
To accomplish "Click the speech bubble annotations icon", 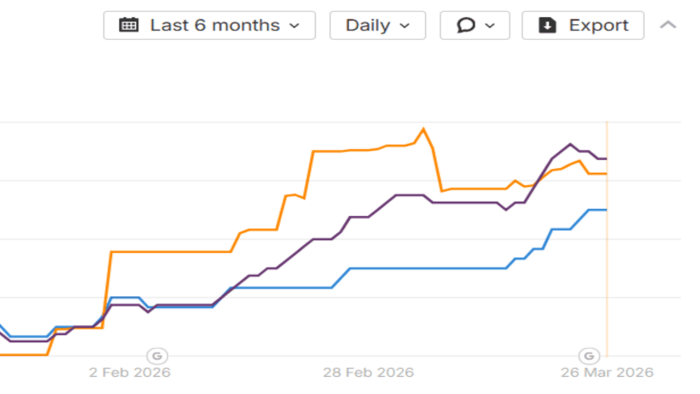I will 465,25.
